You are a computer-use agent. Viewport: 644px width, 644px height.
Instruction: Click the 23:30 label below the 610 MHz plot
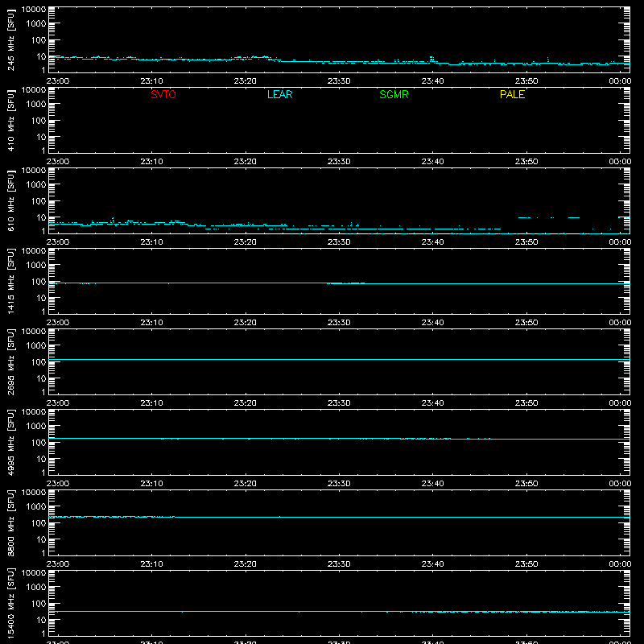click(339, 242)
